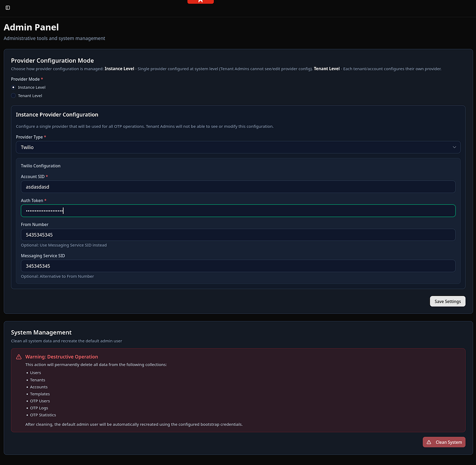The height and width of the screenshot is (465, 476).
Task: Toggle the sidebar panel icon
Action: [8, 8]
